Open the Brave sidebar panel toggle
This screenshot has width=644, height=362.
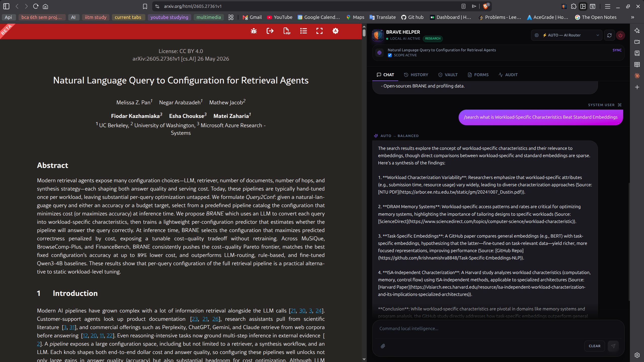coord(583,6)
